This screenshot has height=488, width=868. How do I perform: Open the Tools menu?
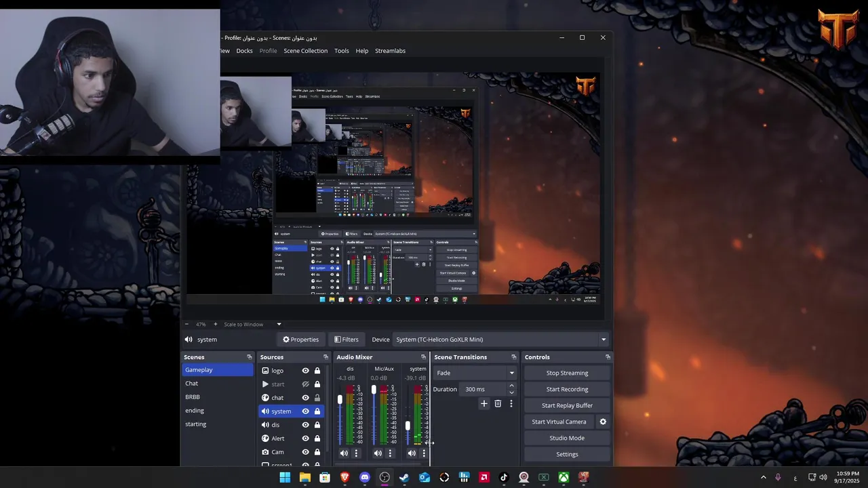tap(342, 51)
